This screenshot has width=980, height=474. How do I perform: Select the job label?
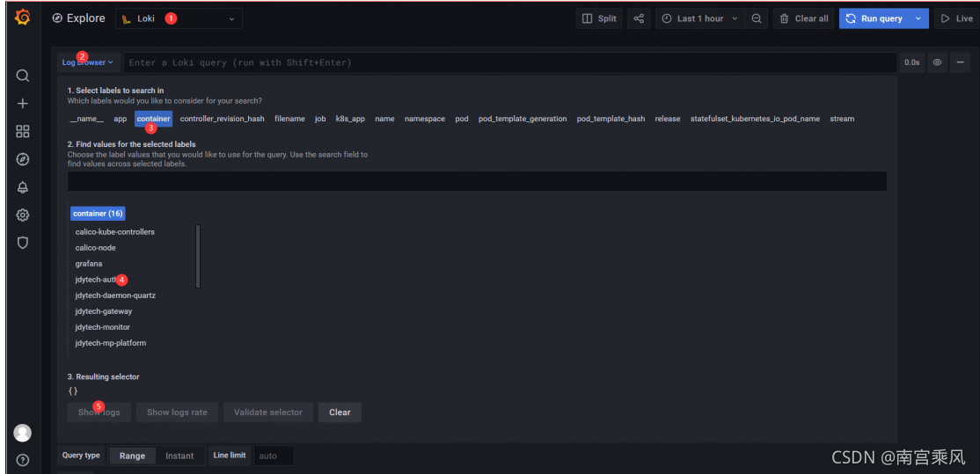(x=320, y=119)
